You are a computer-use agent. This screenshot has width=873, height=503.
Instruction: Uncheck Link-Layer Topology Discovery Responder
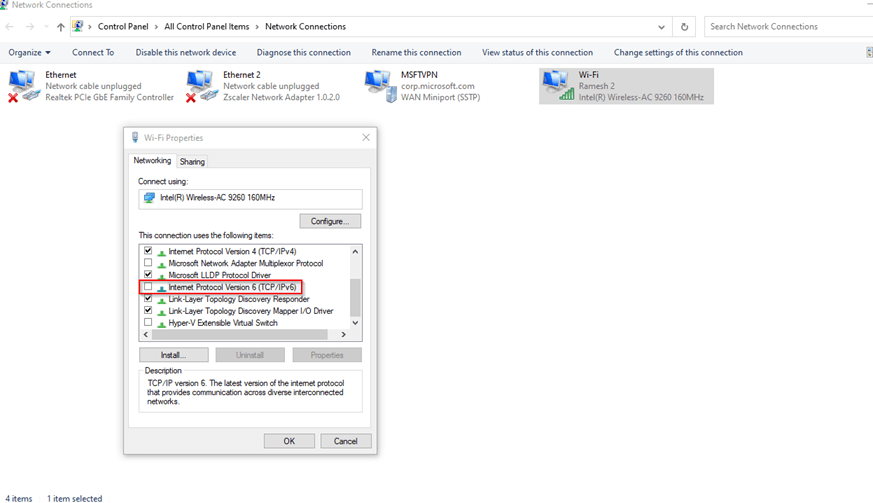point(148,299)
